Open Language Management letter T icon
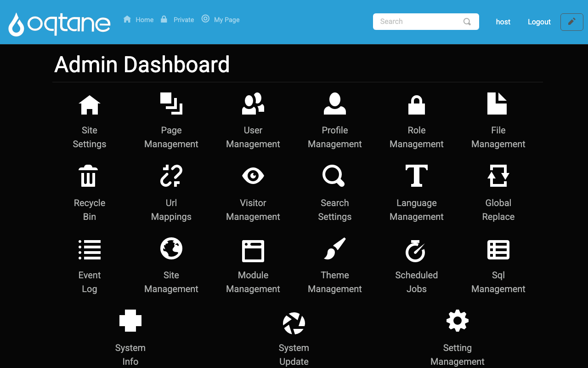Viewport: 588px width, 368px height. click(x=417, y=176)
